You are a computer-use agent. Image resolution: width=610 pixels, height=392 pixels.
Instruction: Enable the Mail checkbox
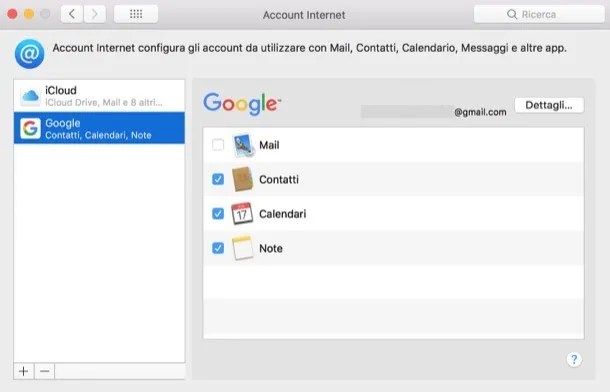click(218, 145)
